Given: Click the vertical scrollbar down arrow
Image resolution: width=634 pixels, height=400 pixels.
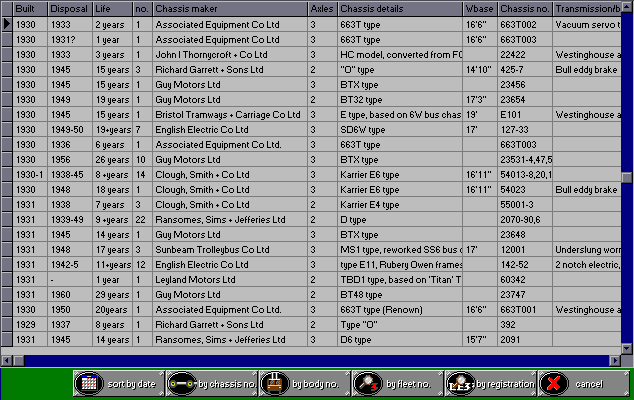Looking at the screenshot, I should coord(627,348).
